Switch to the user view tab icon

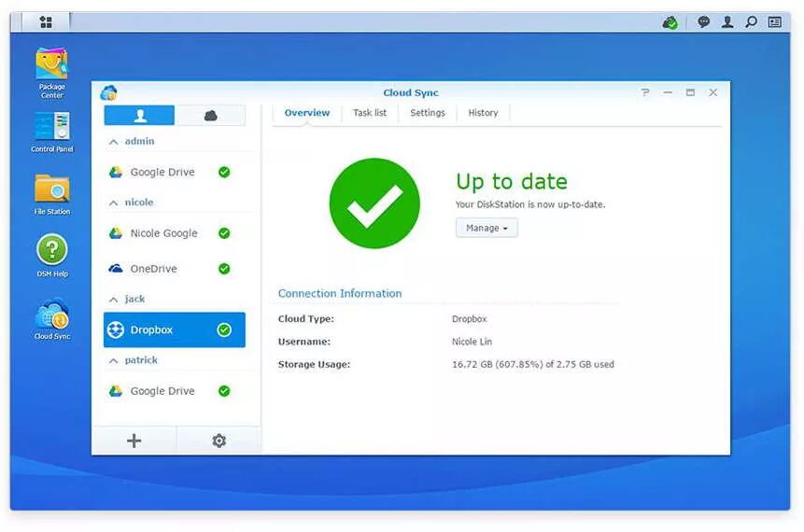coord(139,116)
